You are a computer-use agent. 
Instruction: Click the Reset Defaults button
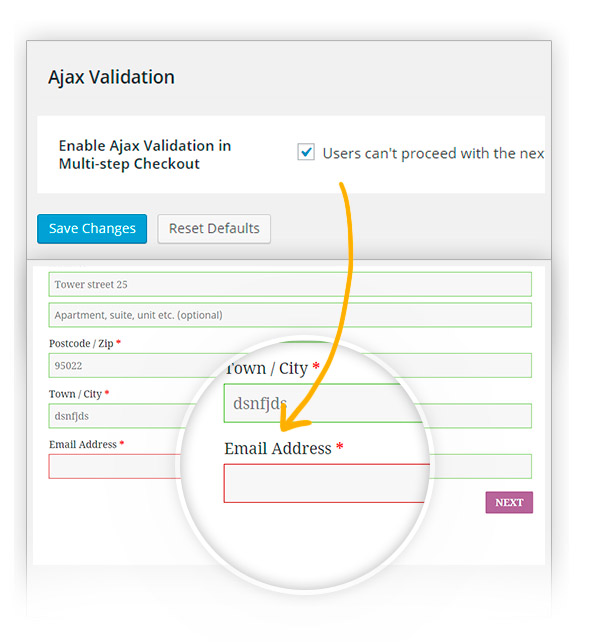[214, 229]
